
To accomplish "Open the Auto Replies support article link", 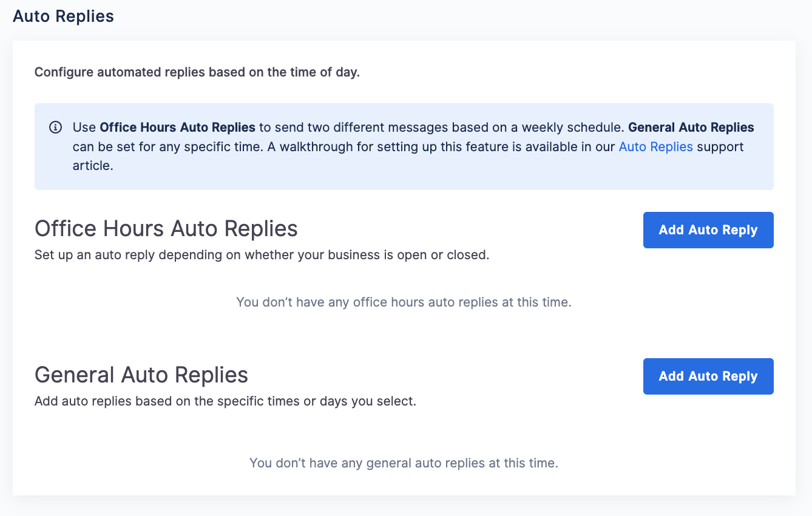I will 655,146.
